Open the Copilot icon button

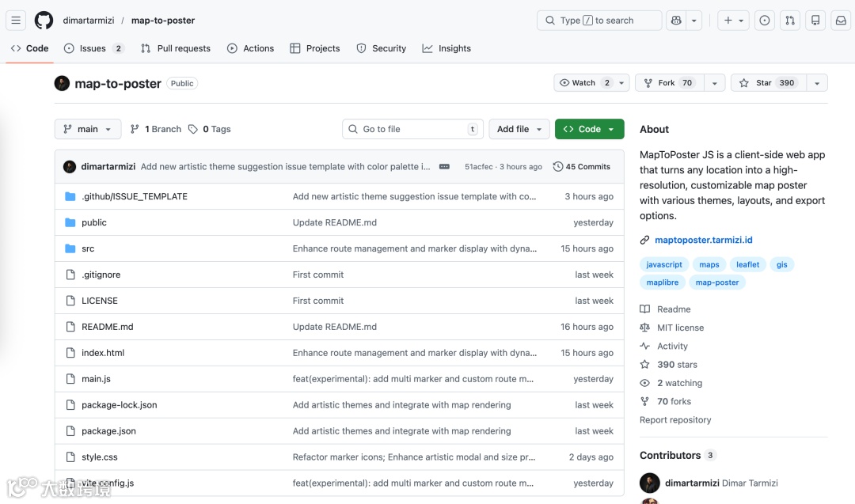676,20
